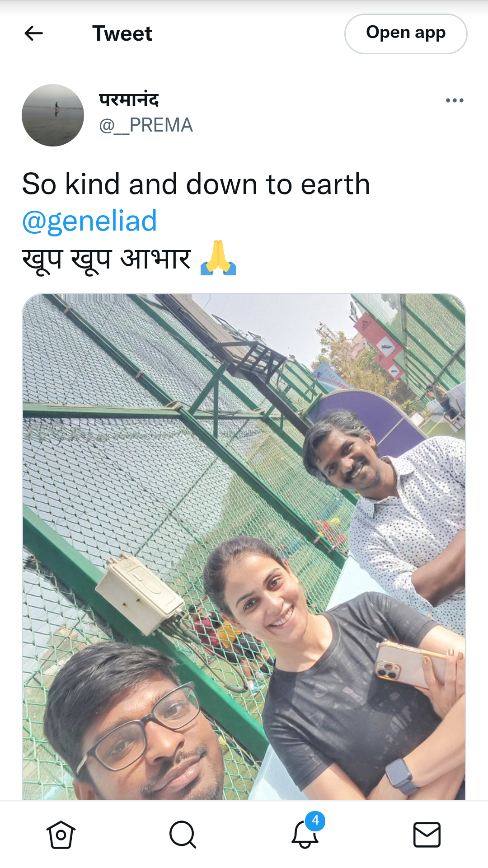Tap the Tweet header title
This screenshot has height=868, width=488.
pyautogui.click(x=122, y=33)
